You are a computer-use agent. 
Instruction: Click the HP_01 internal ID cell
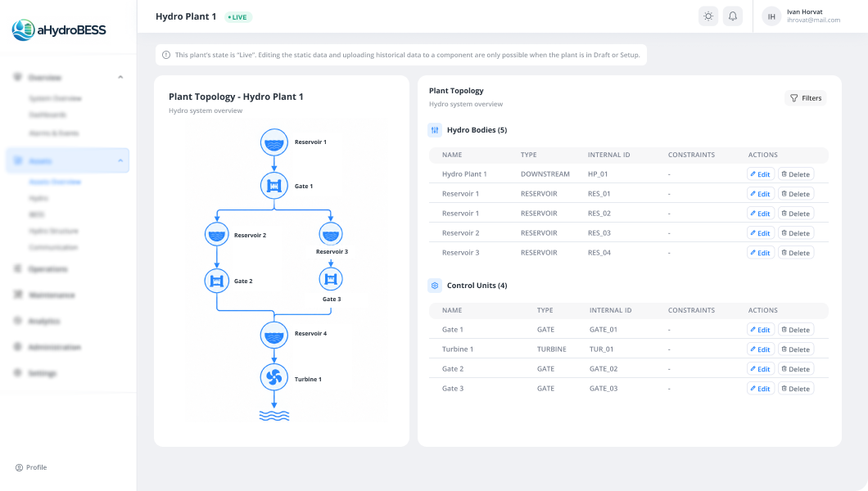(598, 174)
